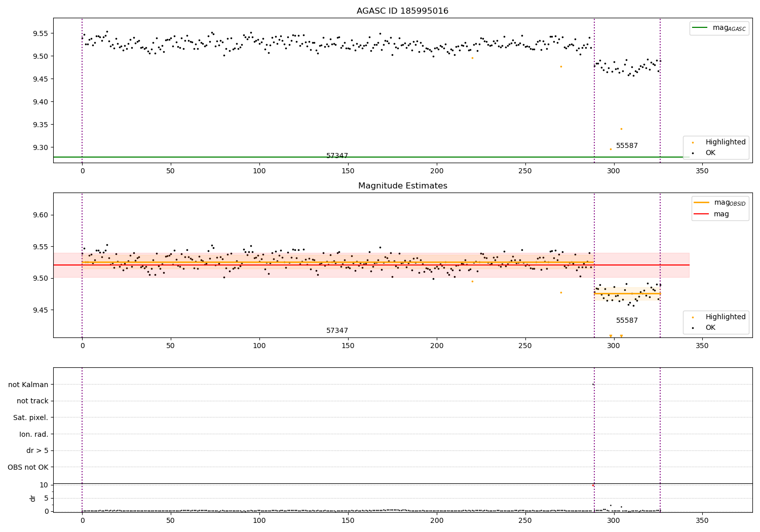Click the red 'mag' legend entry
This screenshot has height=532, width=760.
[712, 214]
